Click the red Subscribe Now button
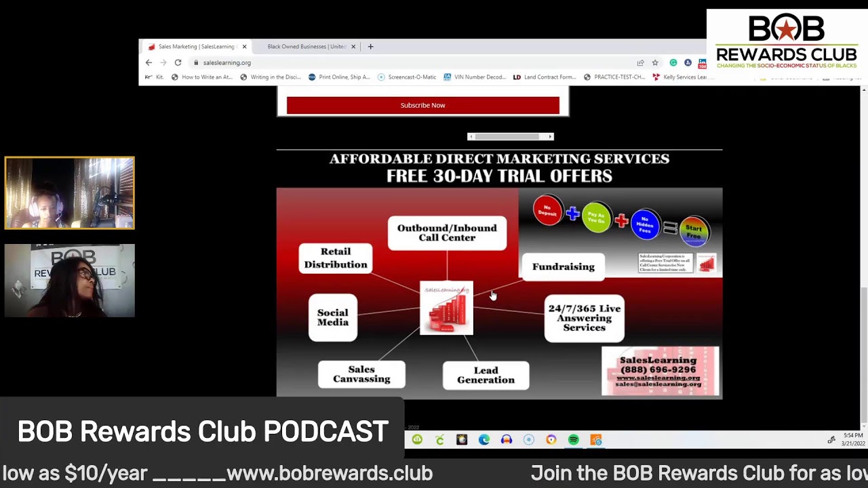Image resolution: width=868 pixels, height=488 pixels. click(x=423, y=105)
